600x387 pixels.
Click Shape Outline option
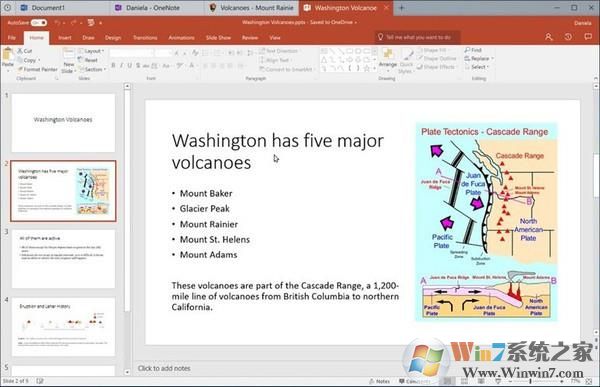click(x=436, y=59)
